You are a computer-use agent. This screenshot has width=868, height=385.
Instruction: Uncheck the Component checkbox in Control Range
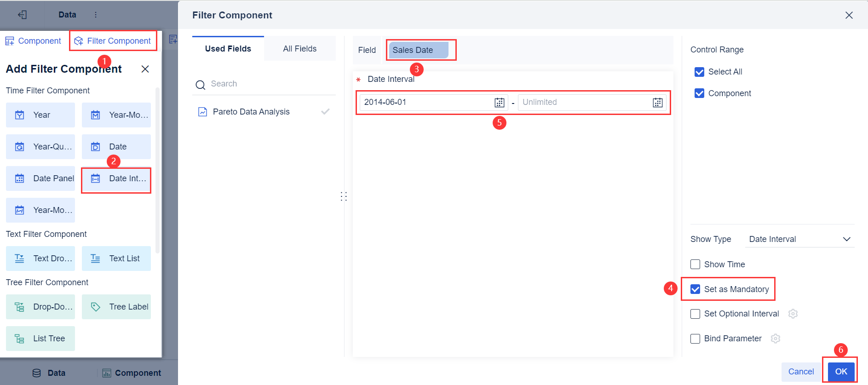point(699,93)
